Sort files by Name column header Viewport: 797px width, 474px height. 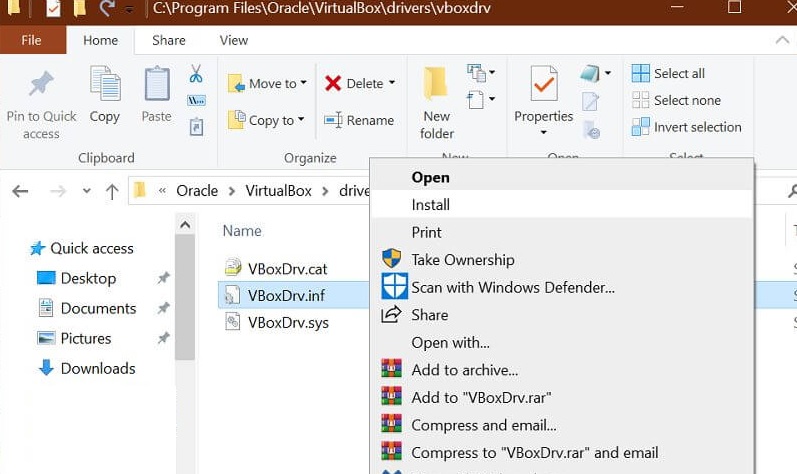(242, 231)
